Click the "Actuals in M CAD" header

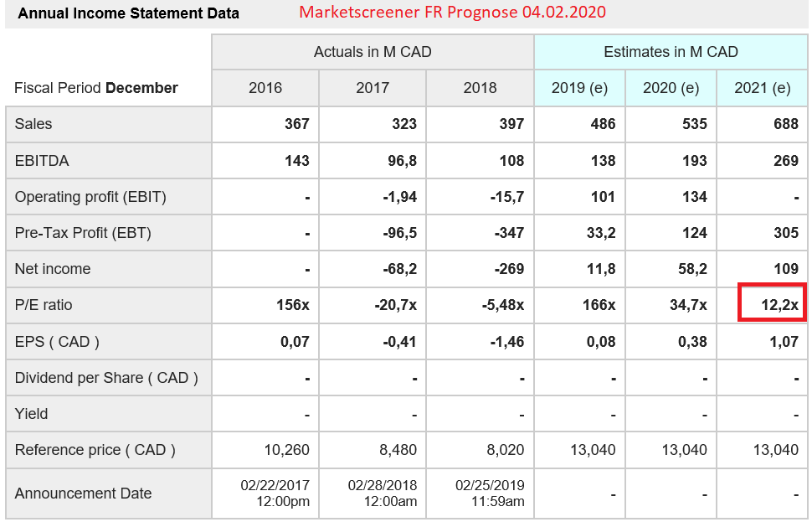click(x=373, y=52)
